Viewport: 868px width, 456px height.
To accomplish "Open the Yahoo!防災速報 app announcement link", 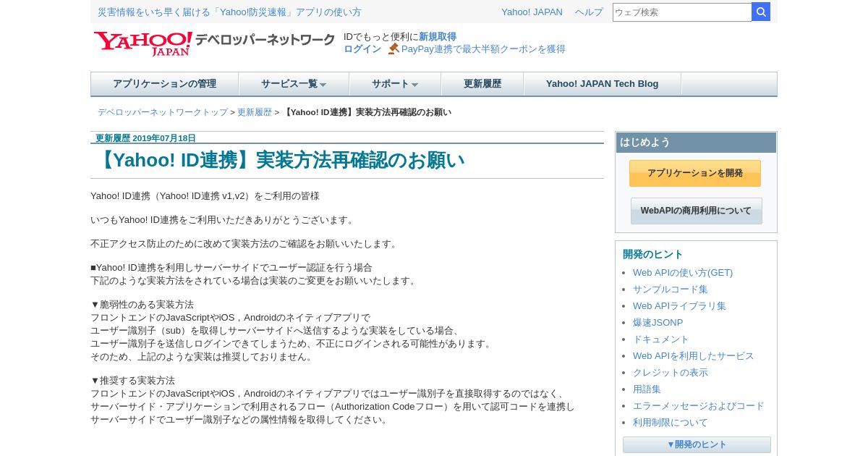I will (x=229, y=12).
